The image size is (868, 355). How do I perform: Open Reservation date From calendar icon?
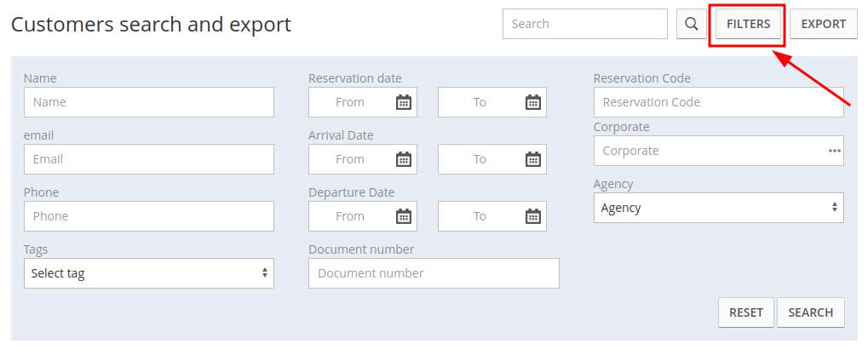(x=404, y=102)
